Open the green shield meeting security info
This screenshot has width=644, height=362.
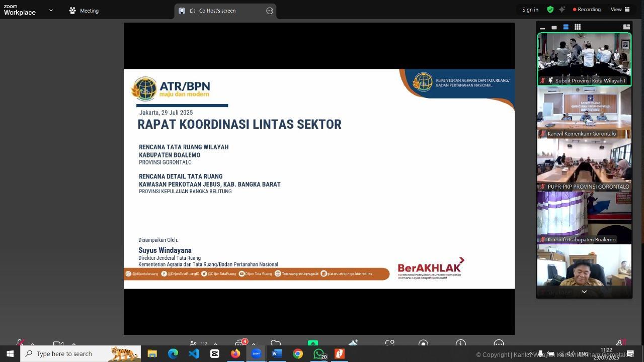click(x=550, y=10)
